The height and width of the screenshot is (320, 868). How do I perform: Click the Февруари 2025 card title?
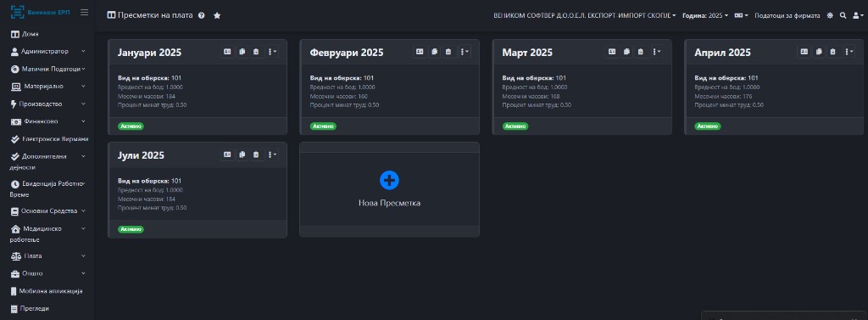click(x=347, y=53)
